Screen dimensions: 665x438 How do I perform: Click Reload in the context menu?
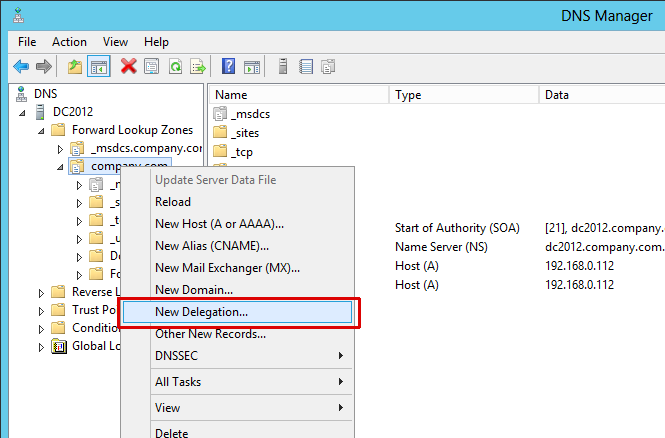173,202
